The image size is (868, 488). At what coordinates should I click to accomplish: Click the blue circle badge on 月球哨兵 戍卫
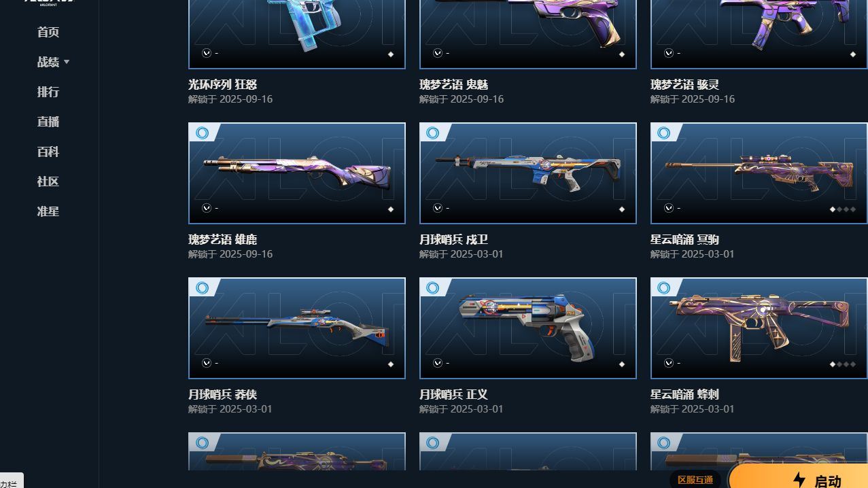click(433, 133)
